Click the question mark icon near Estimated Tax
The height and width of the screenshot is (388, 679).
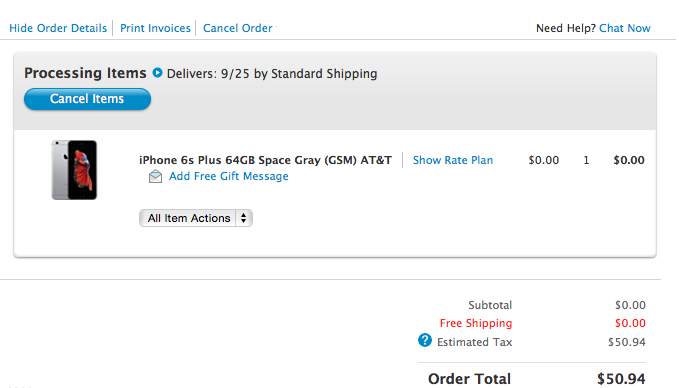click(425, 340)
